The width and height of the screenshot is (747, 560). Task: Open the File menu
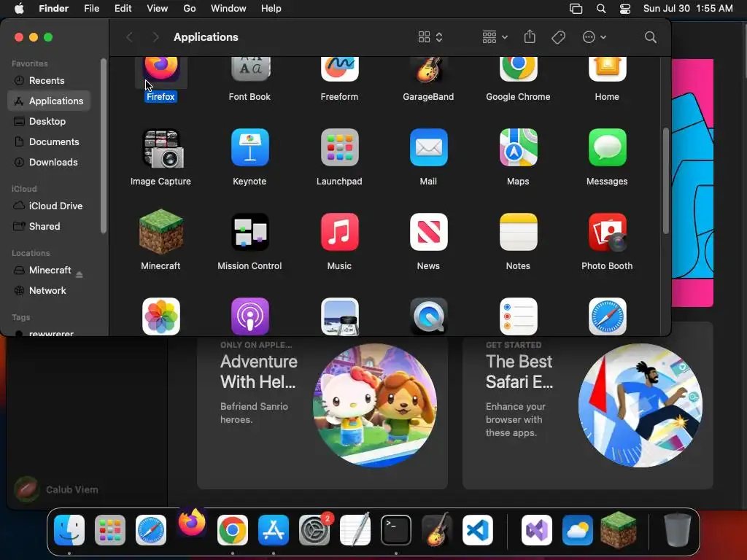pyautogui.click(x=91, y=9)
